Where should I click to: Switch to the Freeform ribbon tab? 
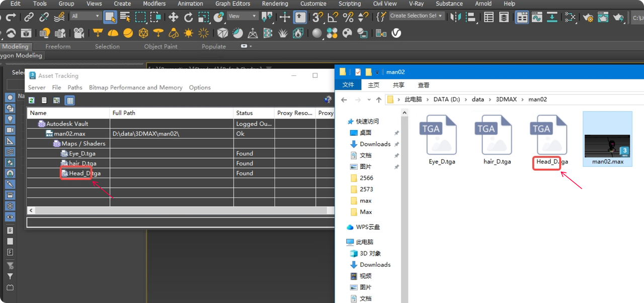[x=58, y=46]
